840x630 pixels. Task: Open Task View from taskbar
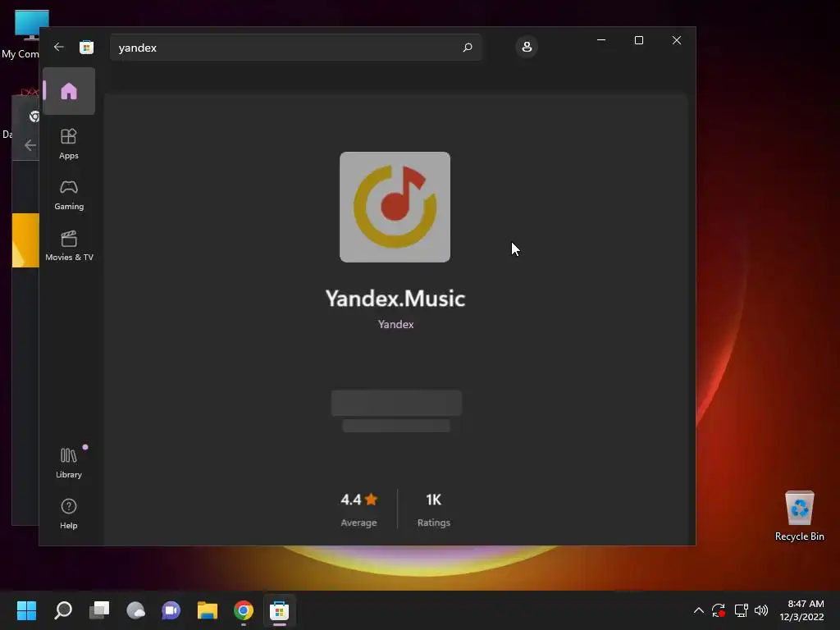[99, 610]
